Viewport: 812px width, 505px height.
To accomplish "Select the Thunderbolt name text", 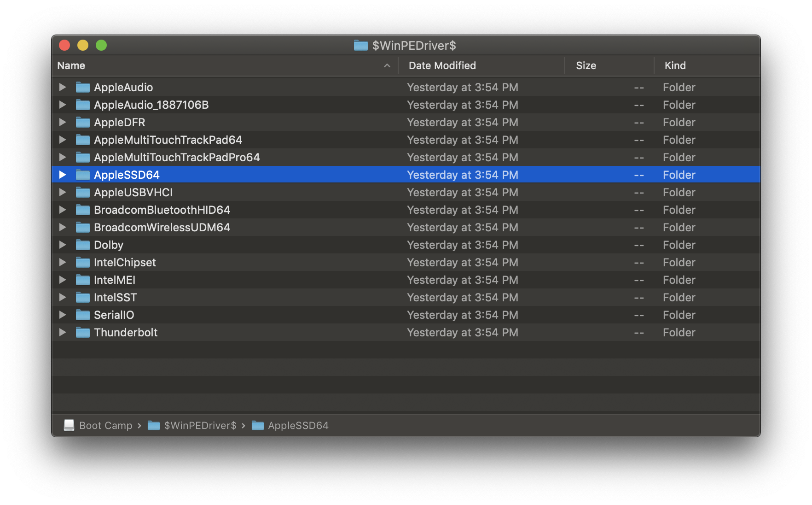I will pyautogui.click(x=126, y=332).
